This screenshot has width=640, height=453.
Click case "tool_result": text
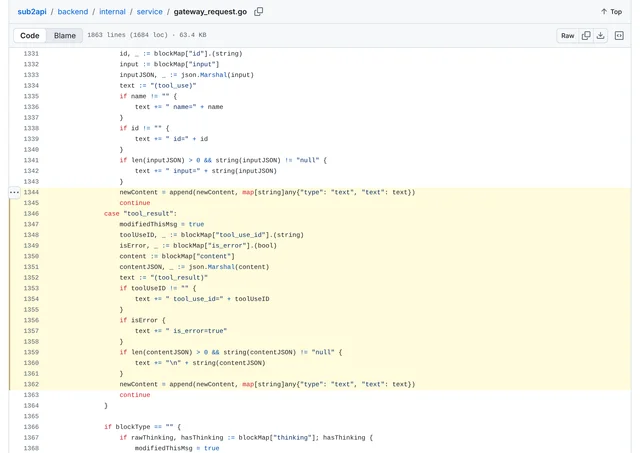(x=140, y=213)
